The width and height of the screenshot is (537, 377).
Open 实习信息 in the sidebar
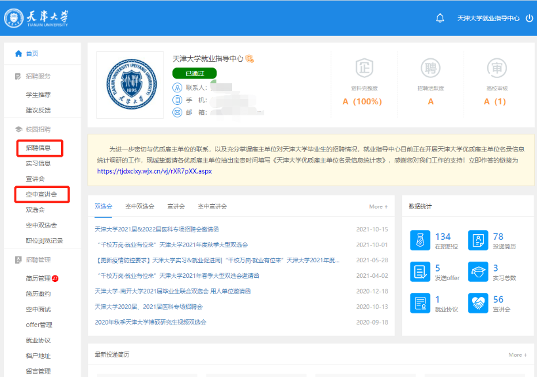[x=38, y=163]
